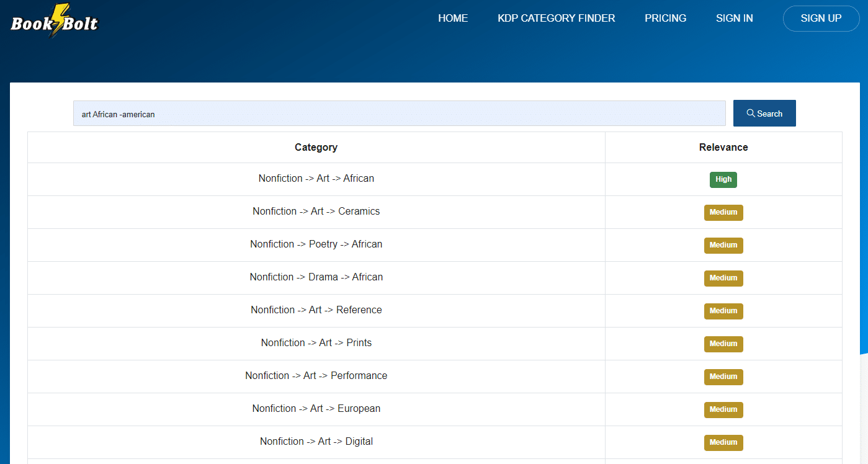This screenshot has width=868, height=464.
Task: Click the green High relevance badge
Action: tap(723, 179)
